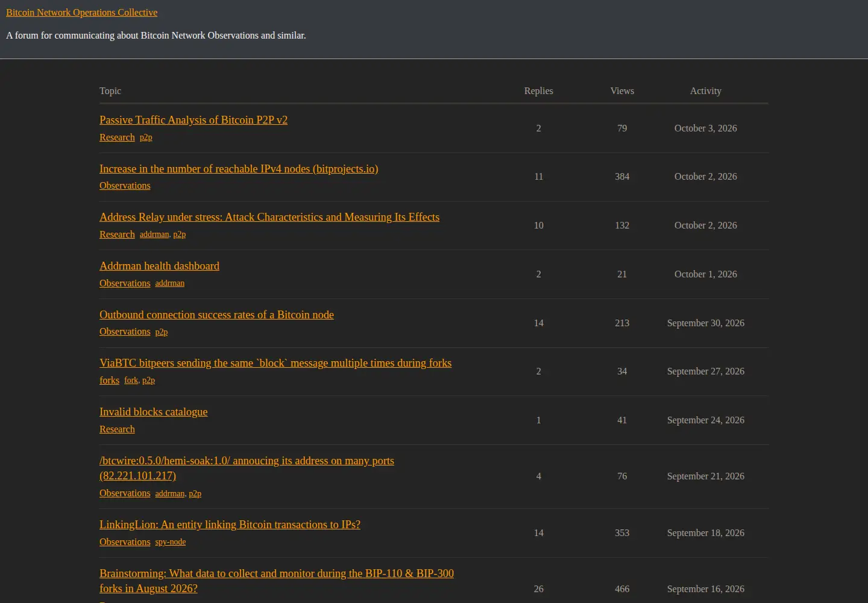
Task: Click p2p tag under ViaBTC topic
Action: [149, 380]
